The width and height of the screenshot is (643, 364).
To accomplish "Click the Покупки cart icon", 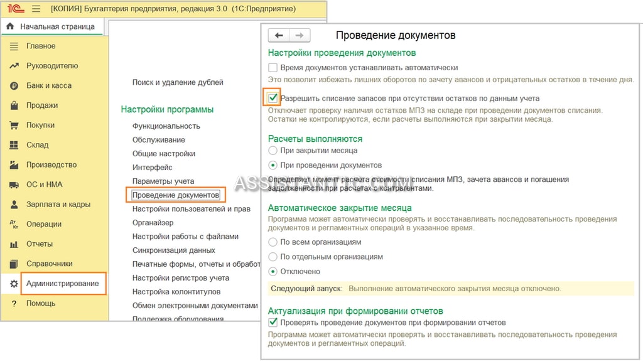I will [x=14, y=126].
